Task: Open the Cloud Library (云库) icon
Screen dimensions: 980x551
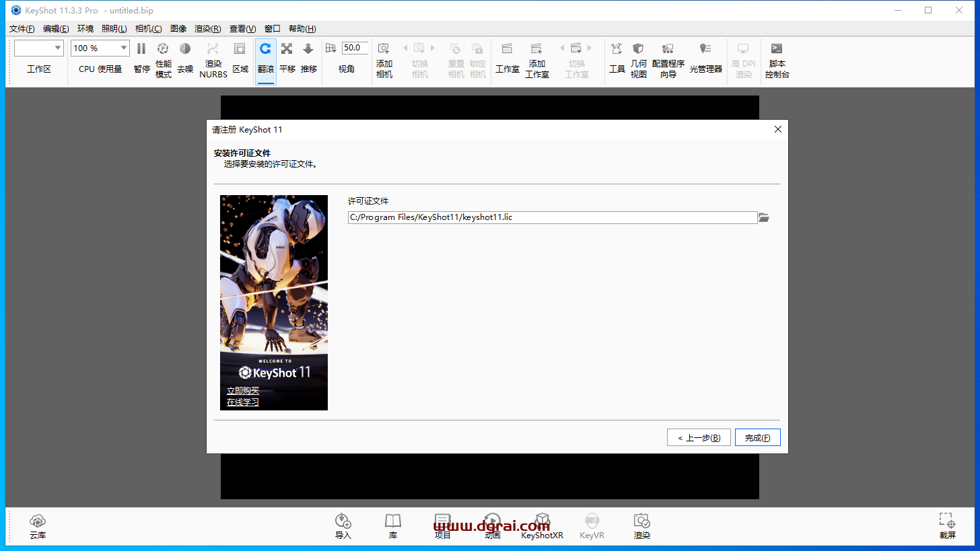Action: click(x=38, y=521)
